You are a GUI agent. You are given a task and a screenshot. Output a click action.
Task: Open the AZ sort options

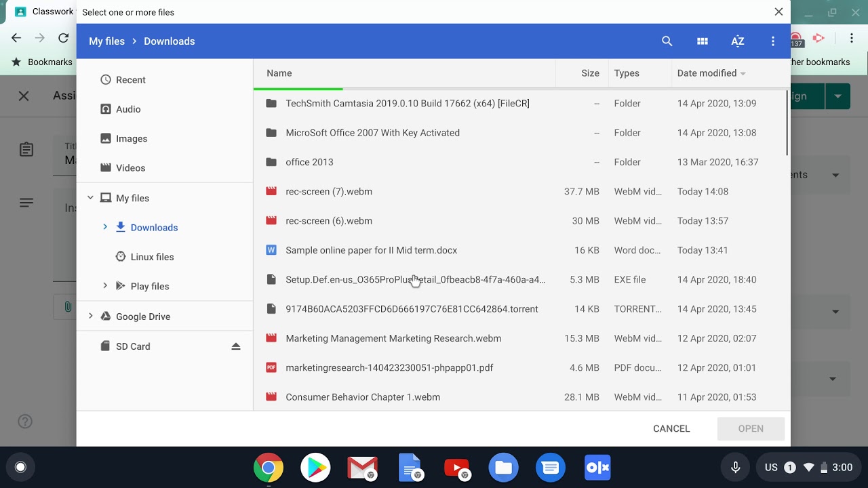[738, 41]
